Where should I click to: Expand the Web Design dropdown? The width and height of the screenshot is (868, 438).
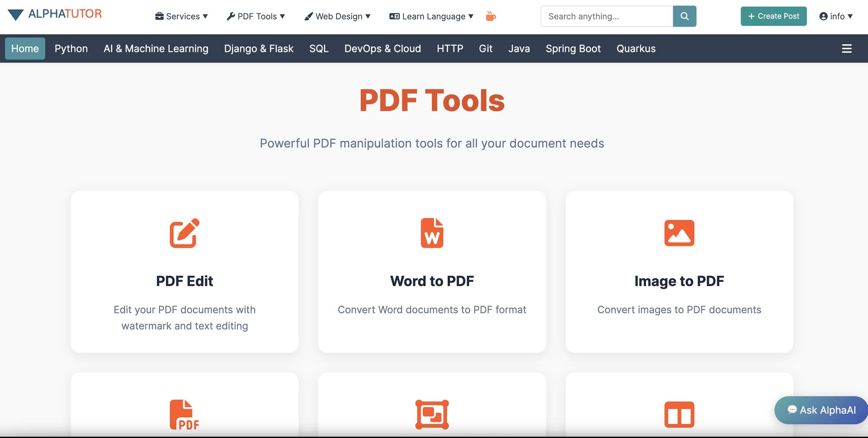(337, 16)
